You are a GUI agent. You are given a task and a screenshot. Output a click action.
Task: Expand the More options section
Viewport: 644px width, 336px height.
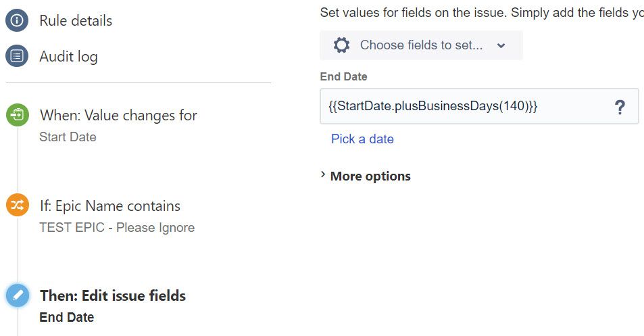coord(366,176)
